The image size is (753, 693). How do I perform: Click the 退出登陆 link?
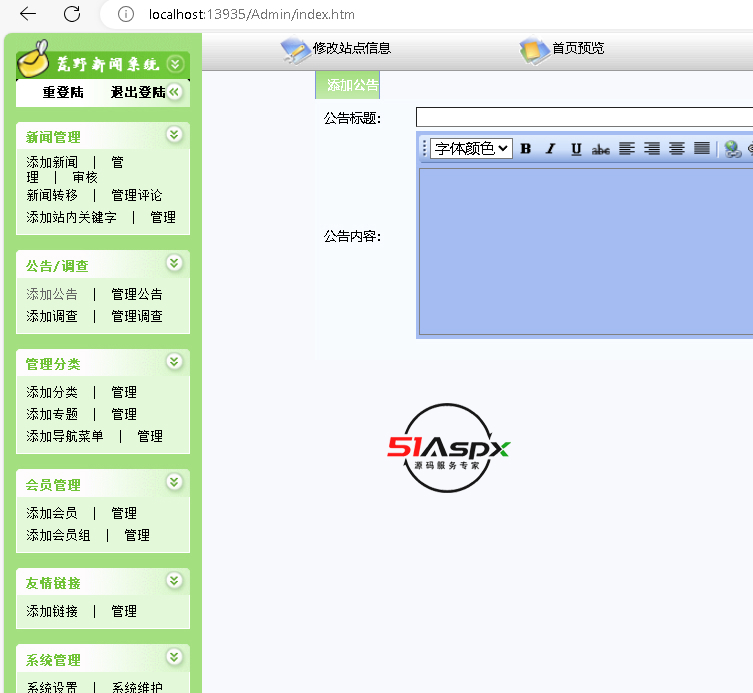(x=138, y=92)
